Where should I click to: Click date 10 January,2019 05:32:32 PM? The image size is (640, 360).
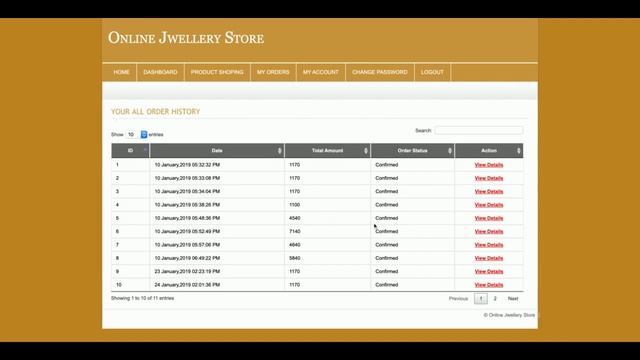coord(187,165)
